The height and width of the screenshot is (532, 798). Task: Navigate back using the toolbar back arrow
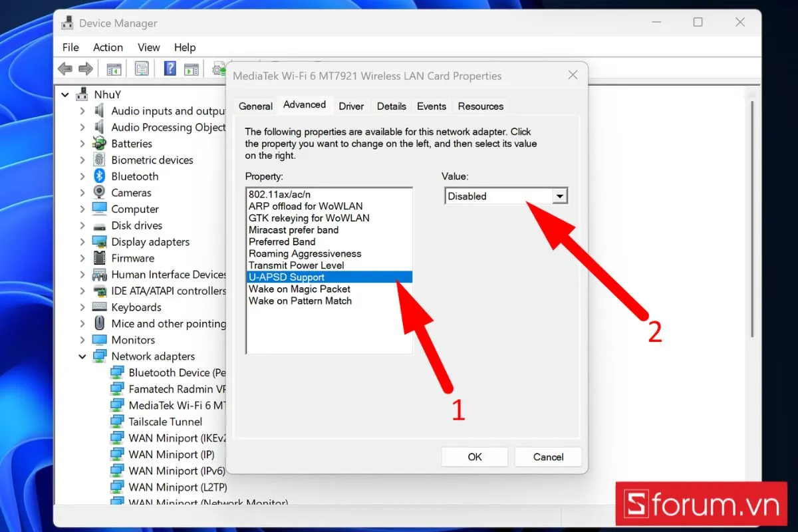point(65,68)
